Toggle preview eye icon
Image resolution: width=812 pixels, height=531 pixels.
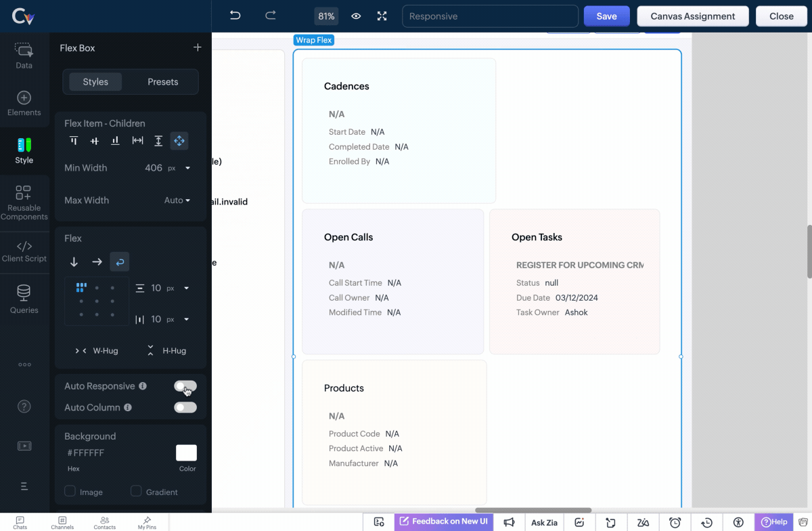coord(356,16)
